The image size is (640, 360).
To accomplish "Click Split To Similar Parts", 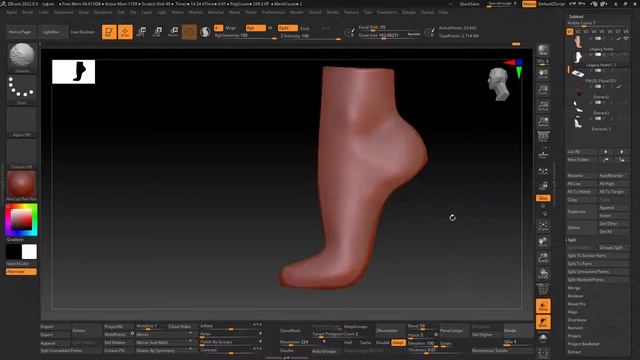I will [x=598, y=256].
